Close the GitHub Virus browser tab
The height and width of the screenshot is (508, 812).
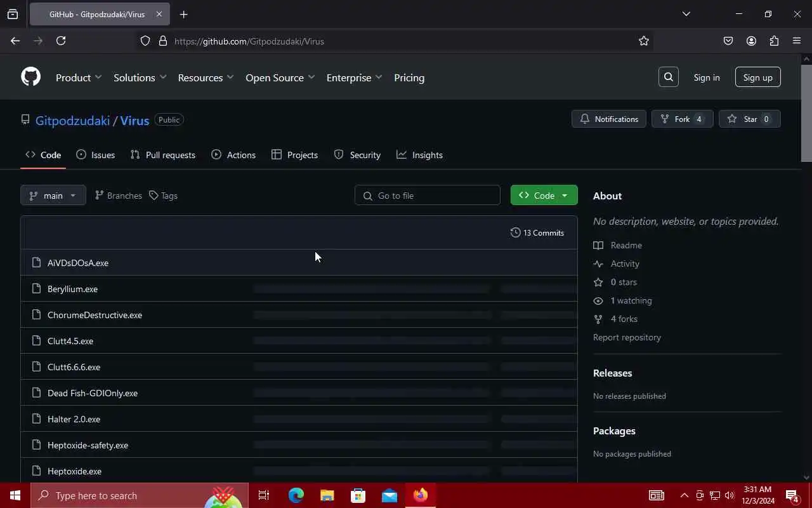point(159,14)
